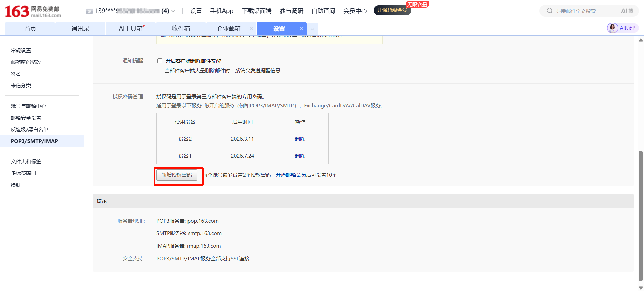Open 文件夹和标签 settings
The image size is (644, 291).
(26, 162)
